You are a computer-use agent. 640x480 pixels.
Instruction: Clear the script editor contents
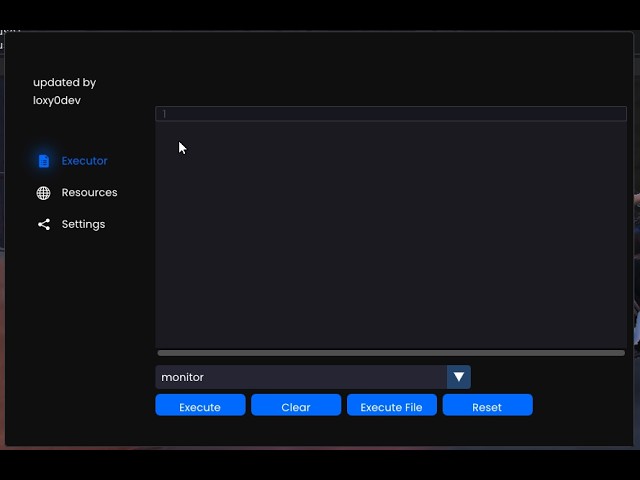[x=296, y=405]
